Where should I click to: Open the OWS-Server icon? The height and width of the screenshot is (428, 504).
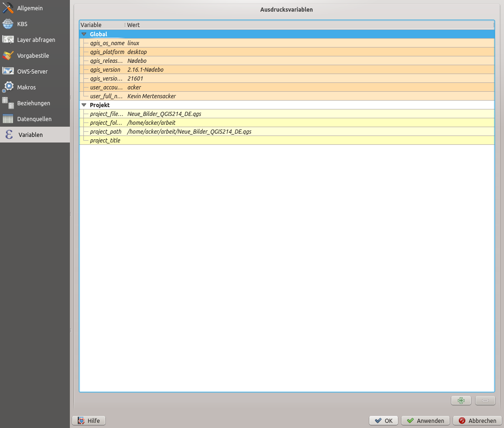(x=8, y=72)
